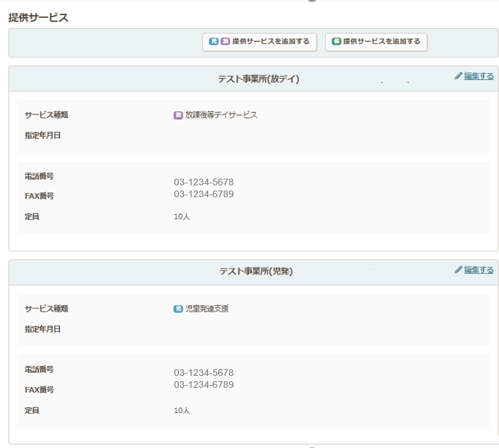Click the pencil icon in the テスト事業所(放デイ) header
The width and height of the screenshot is (499, 448).
458,76
